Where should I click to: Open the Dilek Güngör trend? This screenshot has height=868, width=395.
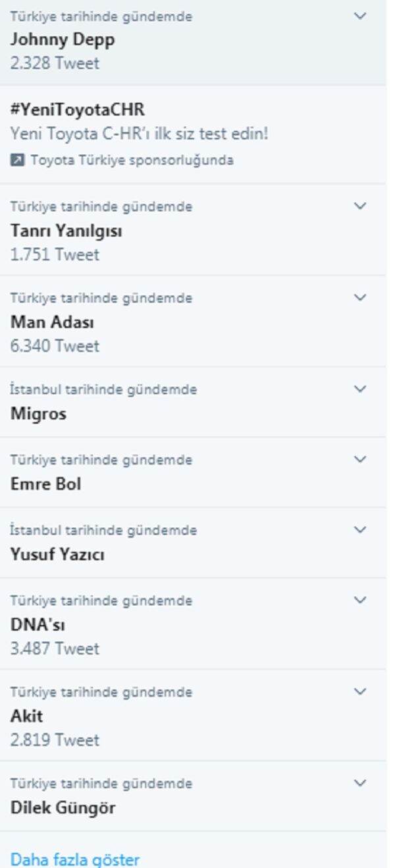(x=63, y=807)
